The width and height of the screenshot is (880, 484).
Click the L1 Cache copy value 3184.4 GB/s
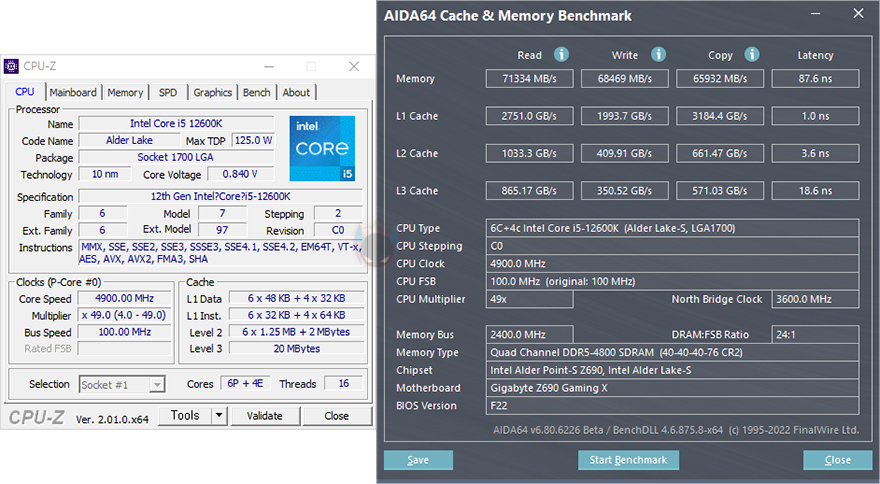[x=720, y=116]
